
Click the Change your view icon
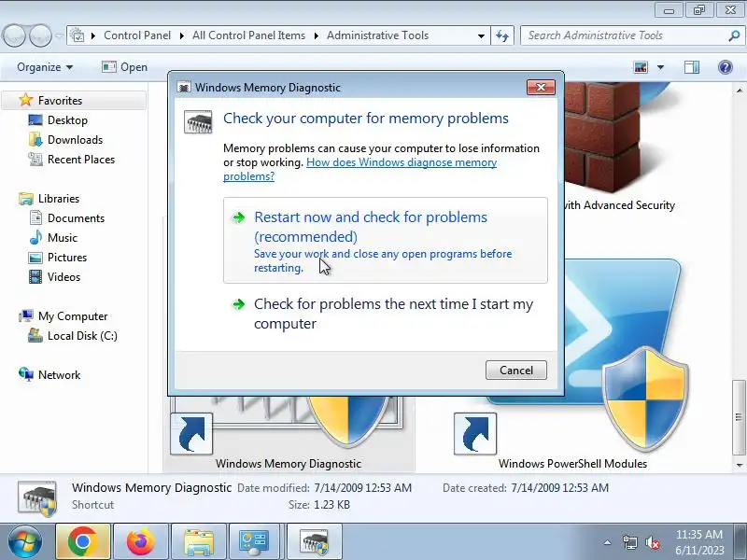(641, 67)
